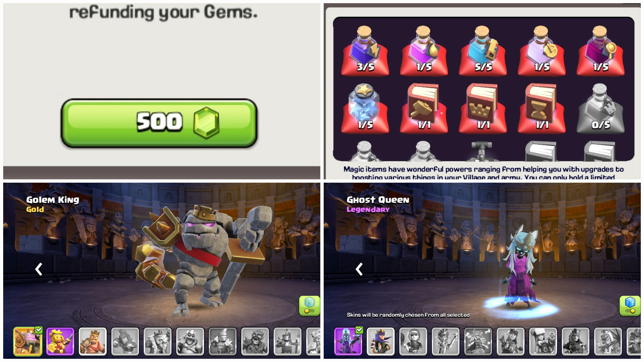Uncheck the selected Golem King skin thumbnail

(x=28, y=341)
